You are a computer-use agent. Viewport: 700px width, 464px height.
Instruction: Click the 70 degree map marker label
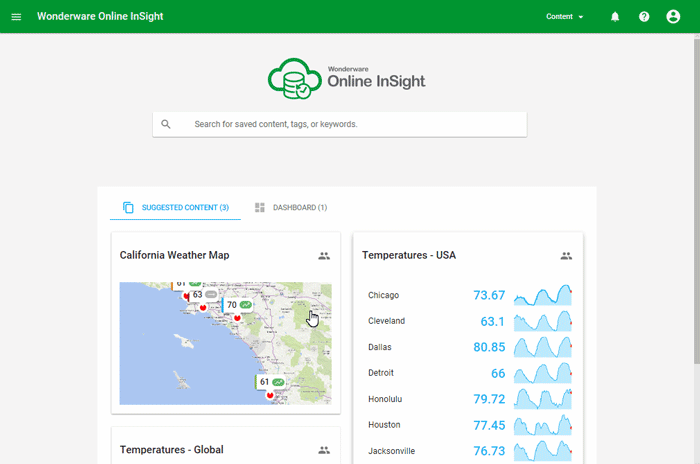pyautogui.click(x=238, y=305)
